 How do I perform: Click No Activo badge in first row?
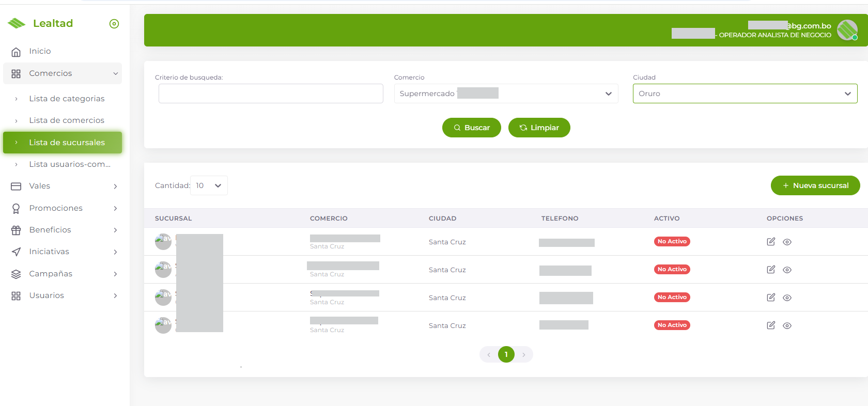pos(672,241)
